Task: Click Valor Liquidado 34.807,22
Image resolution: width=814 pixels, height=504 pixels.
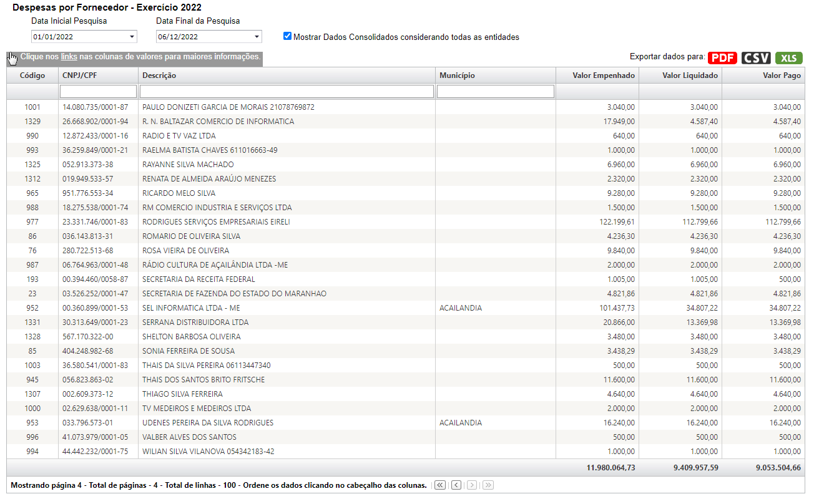Action: pyautogui.click(x=702, y=308)
